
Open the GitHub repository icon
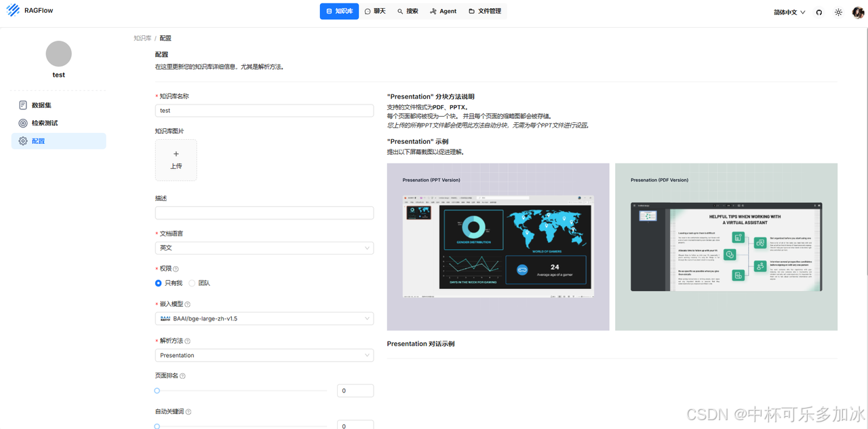tap(819, 12)
